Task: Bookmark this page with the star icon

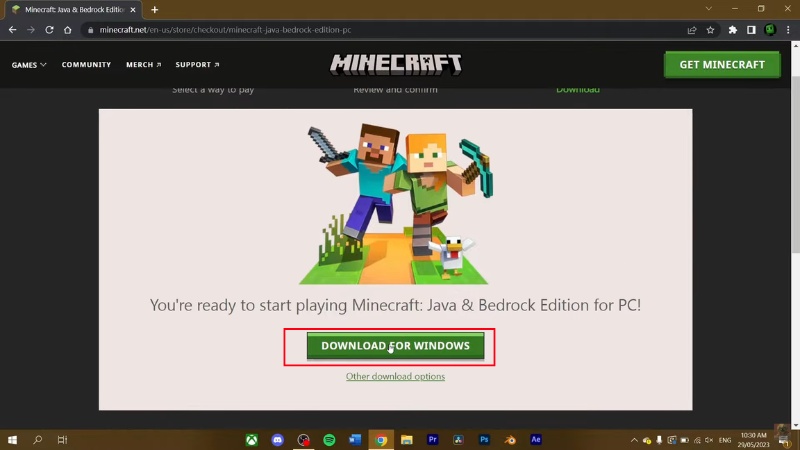Action: tap(710, 30)
